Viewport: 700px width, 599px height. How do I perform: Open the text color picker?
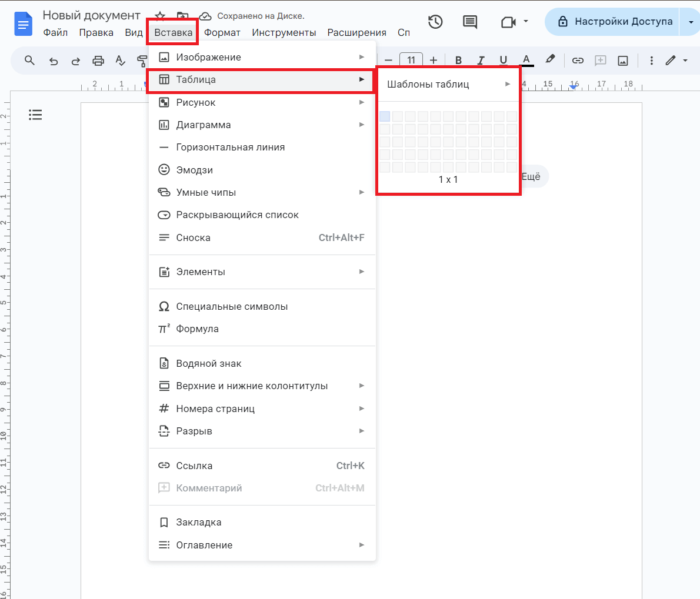(x=526, y=61)
